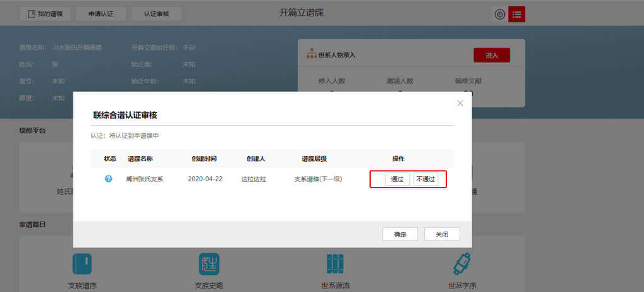The image size is (644, 292).
Task: Open 我的谱牒 from the top bar
Action: click(44, 14)
